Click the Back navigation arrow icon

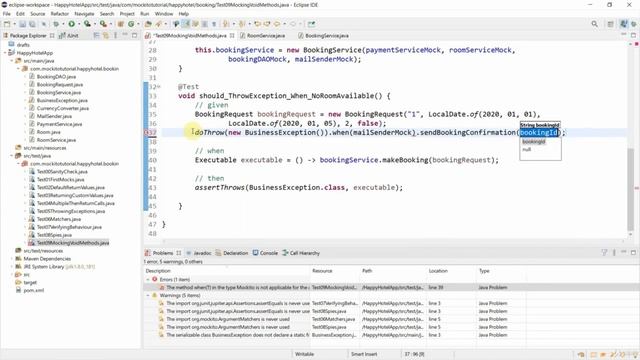pyautogui.click(x=277, y=24)
